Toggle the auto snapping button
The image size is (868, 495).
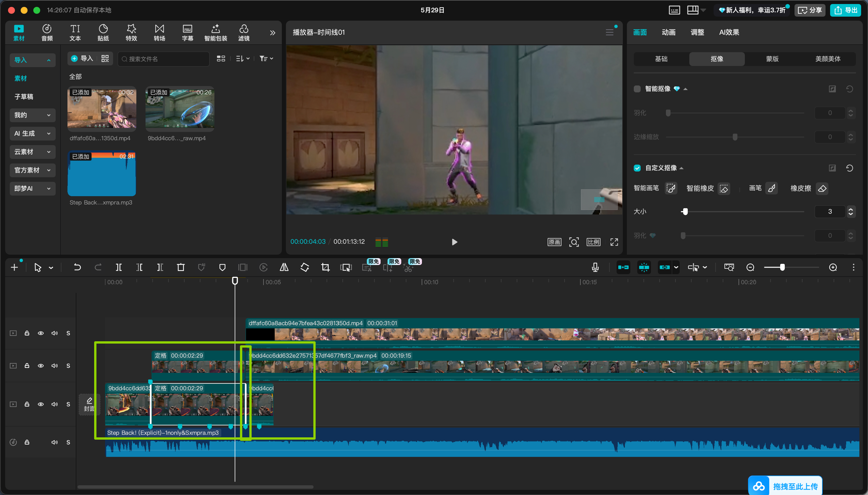coord(644,268)
